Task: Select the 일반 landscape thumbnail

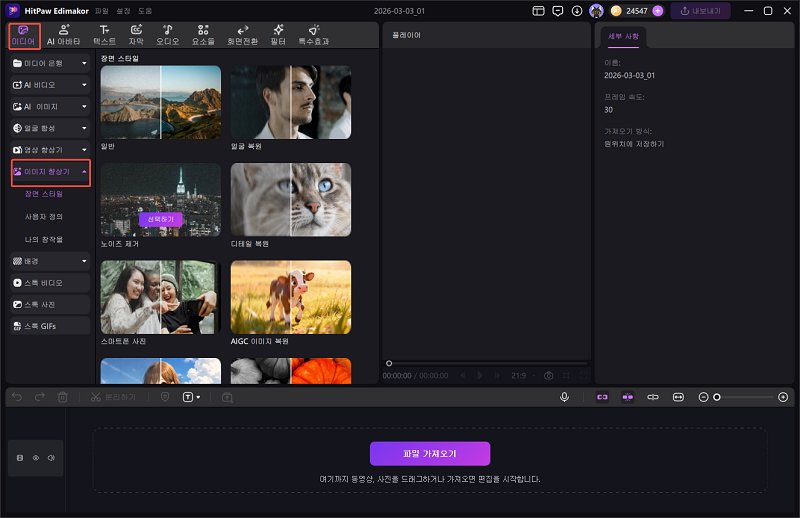Action: point(161,102)
